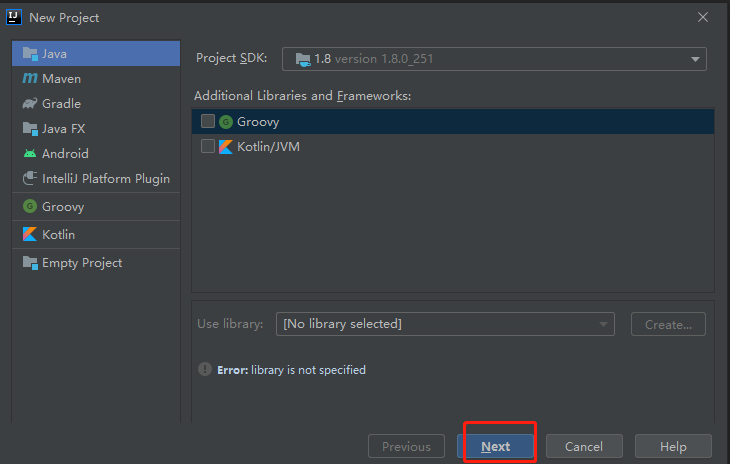Click the Groovy icon in frameworks list

coord(226,122)
